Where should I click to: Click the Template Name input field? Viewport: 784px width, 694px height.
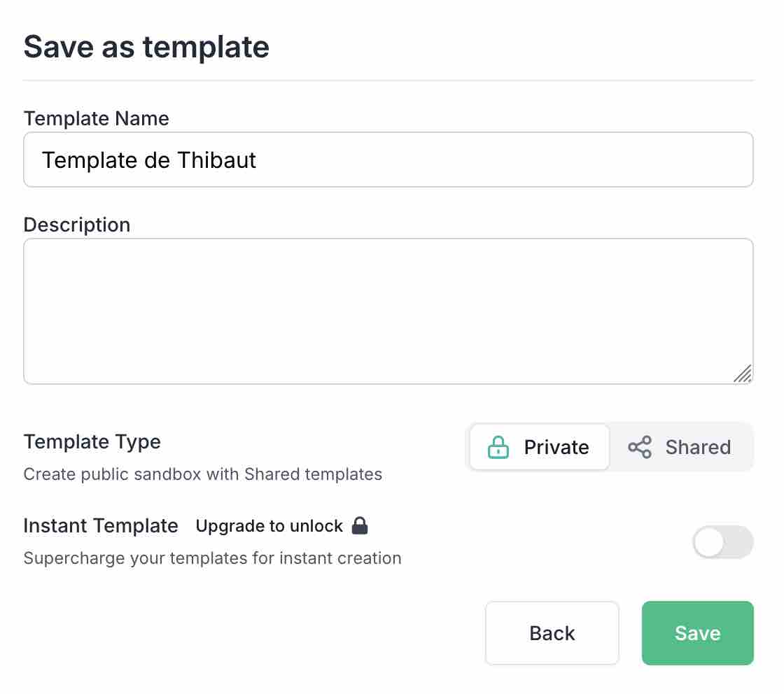[388, 159]
